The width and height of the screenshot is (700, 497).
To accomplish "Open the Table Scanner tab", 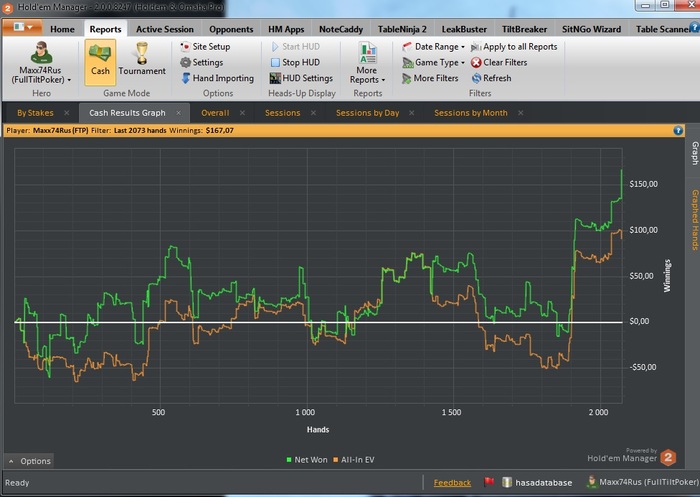I will [x=662, y=29].
